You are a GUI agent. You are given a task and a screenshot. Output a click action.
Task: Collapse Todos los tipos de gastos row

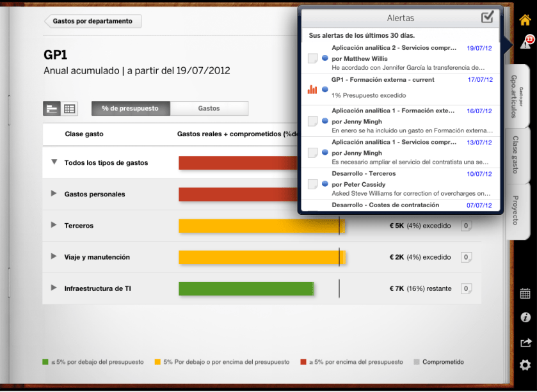tap(54, 162)
